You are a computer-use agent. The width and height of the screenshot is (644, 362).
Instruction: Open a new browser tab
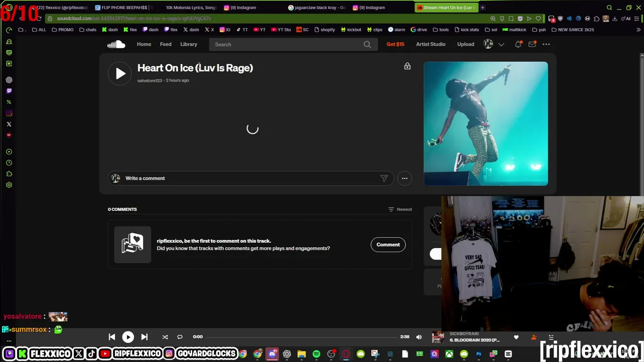click(482, 8)
